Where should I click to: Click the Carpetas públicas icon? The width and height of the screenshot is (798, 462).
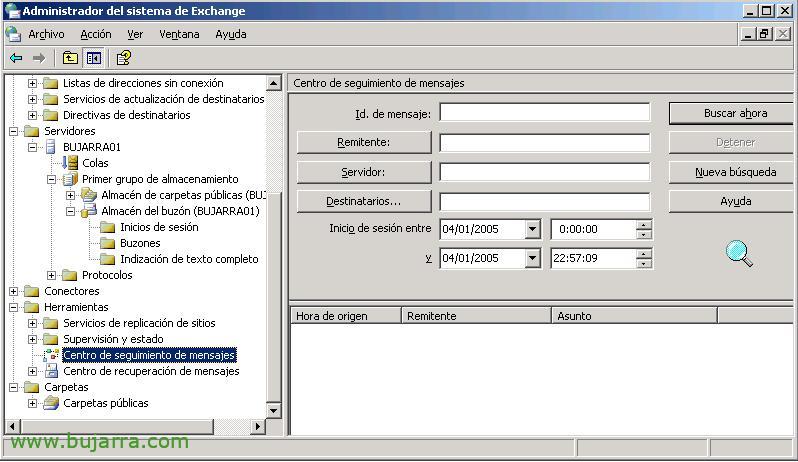(x=51, y=403)
